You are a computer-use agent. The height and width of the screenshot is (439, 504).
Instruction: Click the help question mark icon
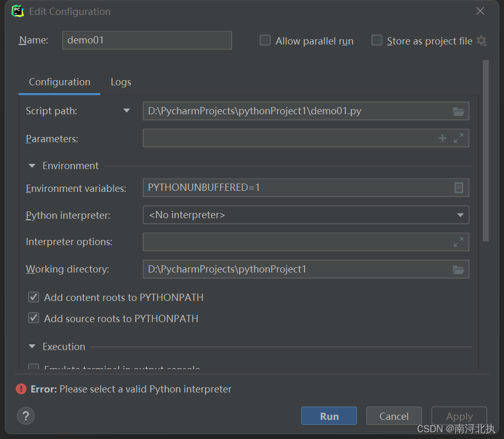[x=26, y=416]
